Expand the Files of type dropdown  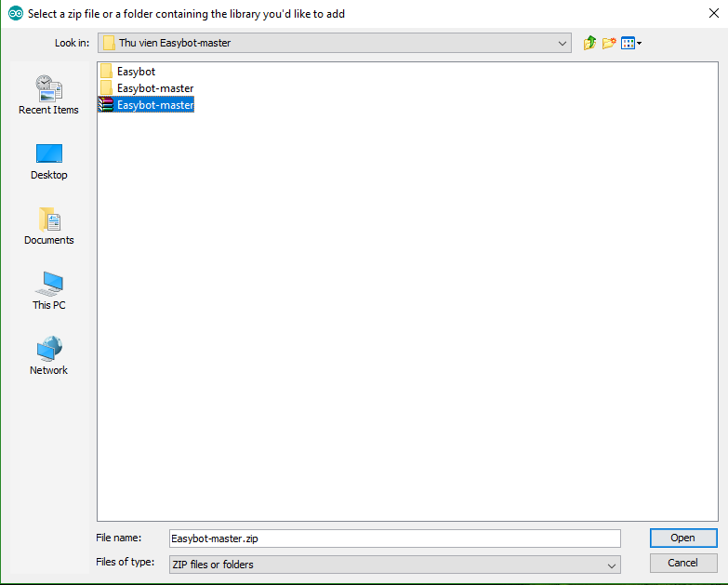pyautogui.click(x=612, y=565)
